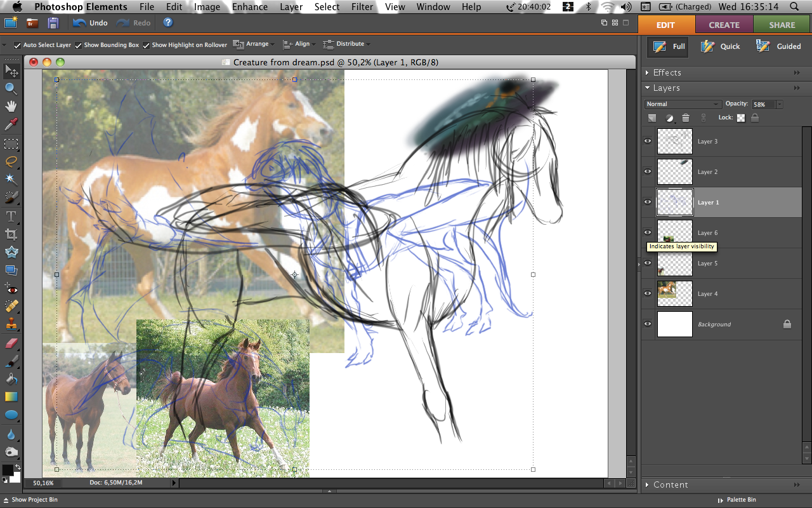Open the Help question mark icon
The image size is (812, 508).
coord(168,22)
